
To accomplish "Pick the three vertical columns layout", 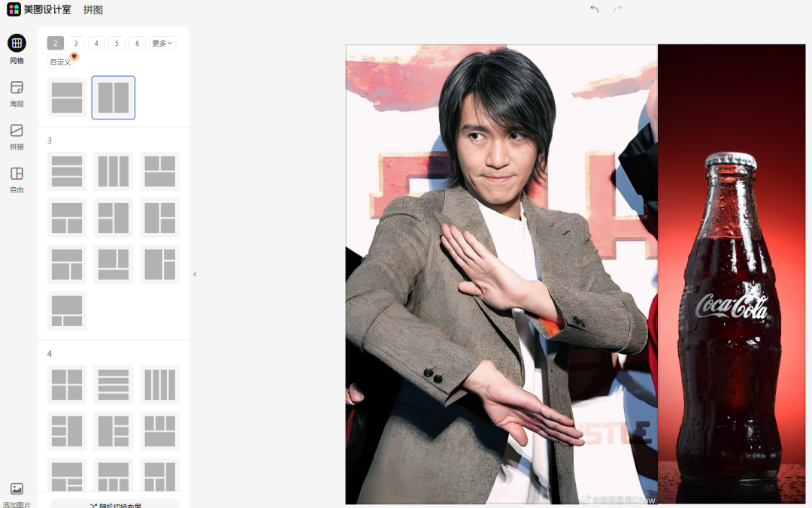I will coord(114,171).
